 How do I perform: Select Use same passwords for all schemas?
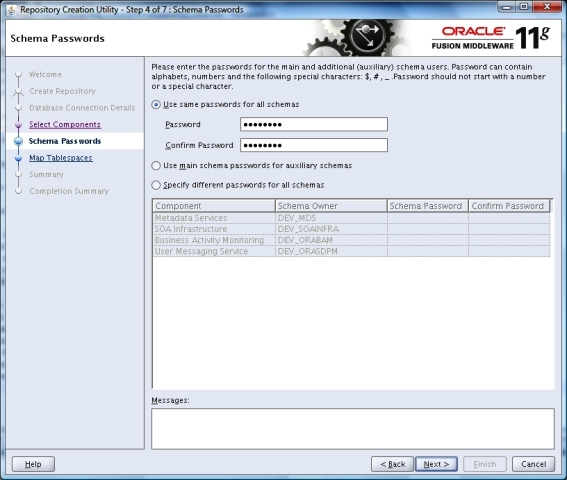click(156, 105)
